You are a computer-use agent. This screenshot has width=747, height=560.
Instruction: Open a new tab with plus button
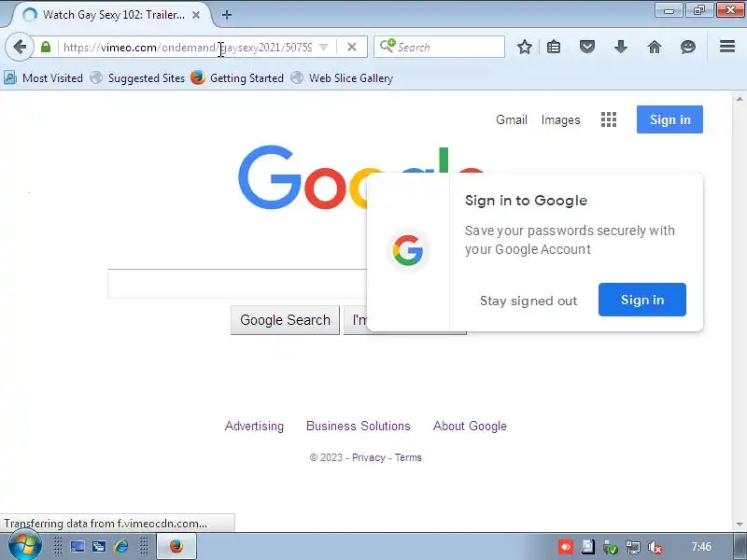pos(227,15)
